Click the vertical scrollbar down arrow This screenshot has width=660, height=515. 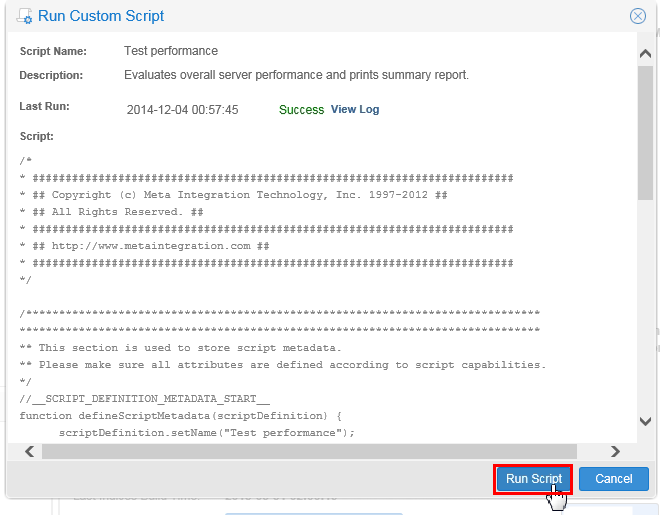pyautogui.click(x=645, y=421)
